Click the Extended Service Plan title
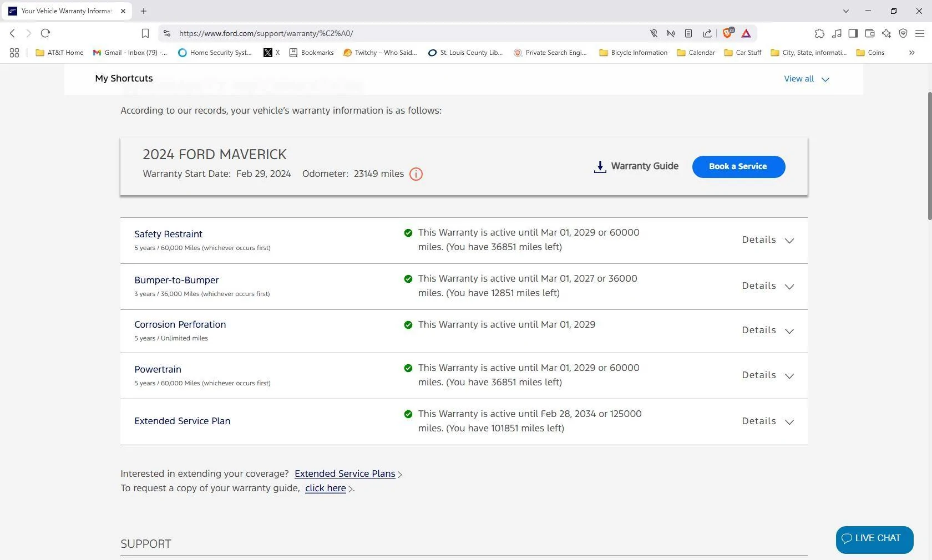Image resolution: width=932 pixels, height=560 pixels. (182, 421)
